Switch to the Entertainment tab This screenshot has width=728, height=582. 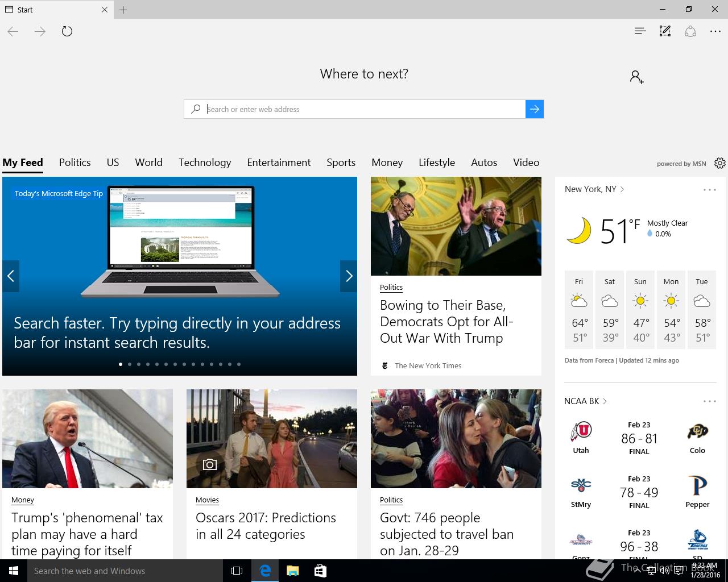(x=279, y=163)
